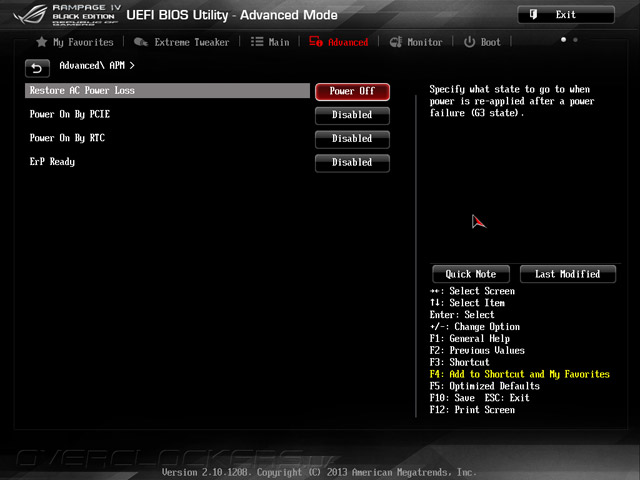Open the Restore AC Power Loss dropdown
640x480 pixels.
(352, 91)
